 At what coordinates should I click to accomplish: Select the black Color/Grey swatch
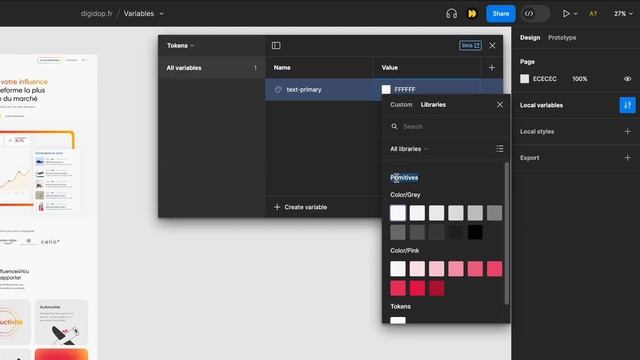point(475,233)
